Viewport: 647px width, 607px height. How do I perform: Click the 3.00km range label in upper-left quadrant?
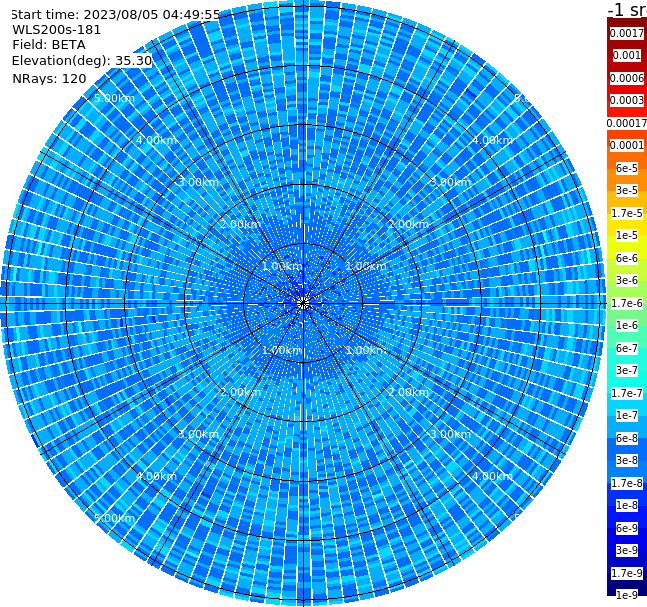tap(198, 182)
